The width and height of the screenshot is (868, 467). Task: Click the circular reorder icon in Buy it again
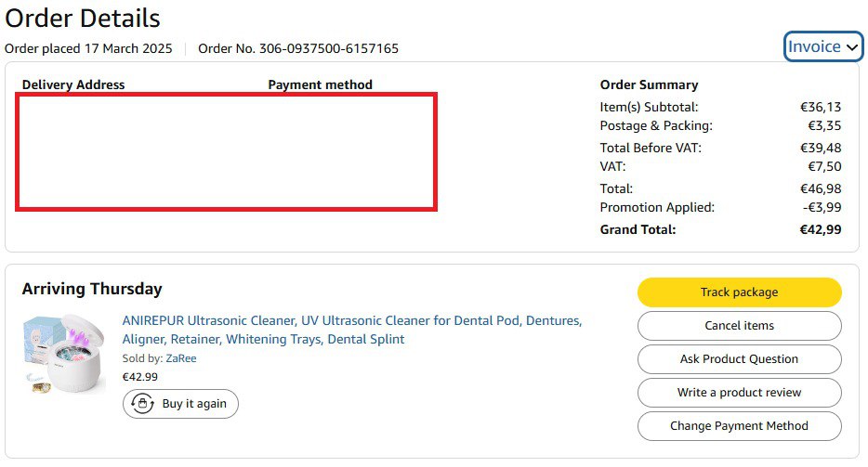[143, 404]
